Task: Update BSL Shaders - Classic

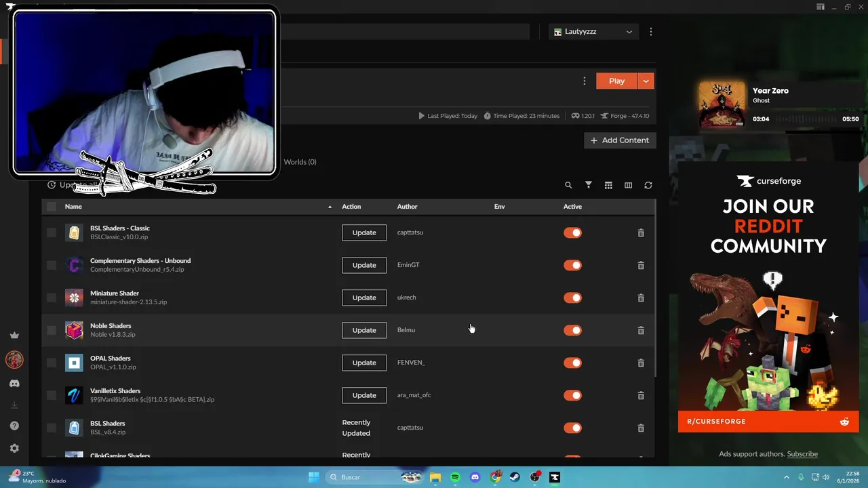Action: (364, 232)
